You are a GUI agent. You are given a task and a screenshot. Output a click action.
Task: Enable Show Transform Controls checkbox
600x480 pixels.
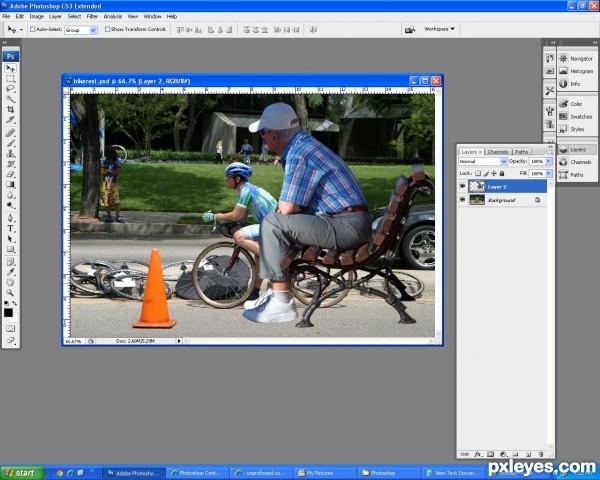(x=108, y=29)
